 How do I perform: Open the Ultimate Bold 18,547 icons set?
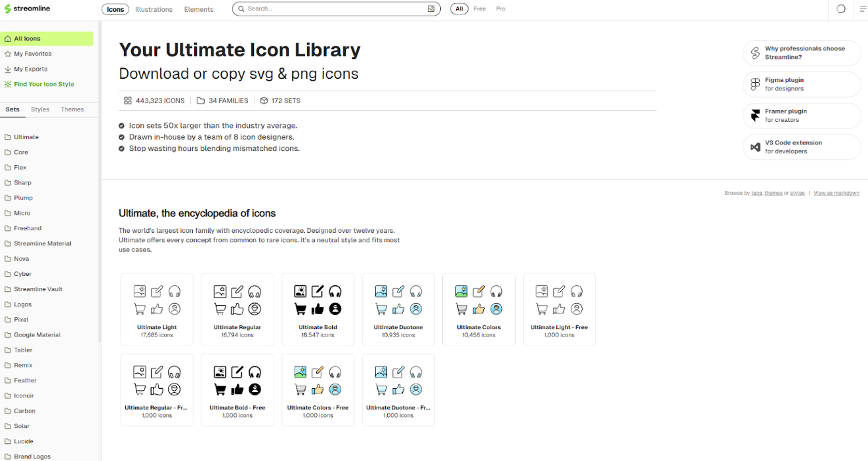pos(318,310)
